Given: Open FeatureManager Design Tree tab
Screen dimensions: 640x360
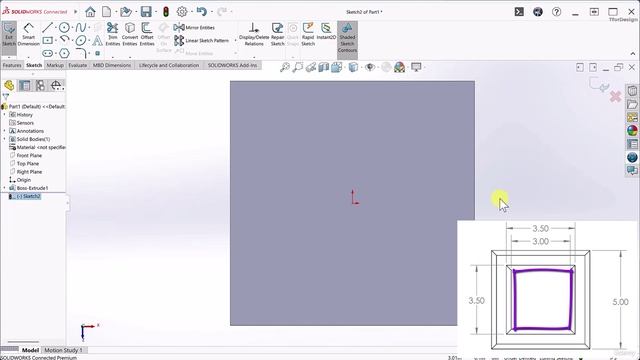Looking at the screenshot, I should pos(9,85).
